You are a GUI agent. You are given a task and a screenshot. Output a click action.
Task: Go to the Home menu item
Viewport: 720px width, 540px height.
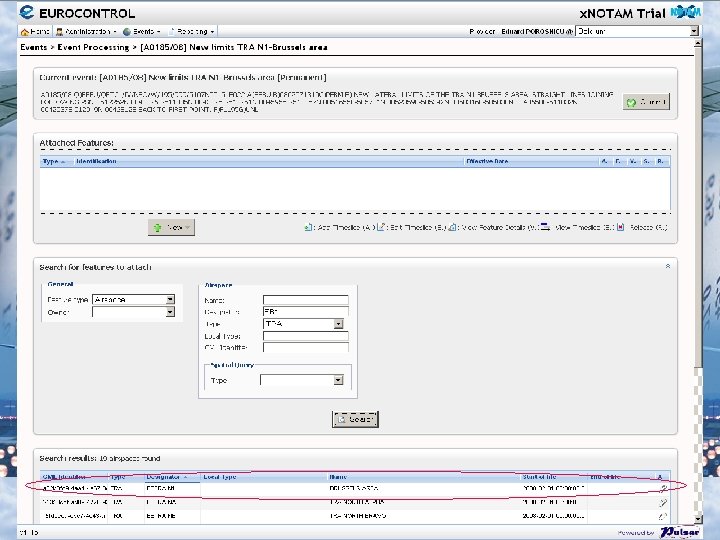point(35,31)
